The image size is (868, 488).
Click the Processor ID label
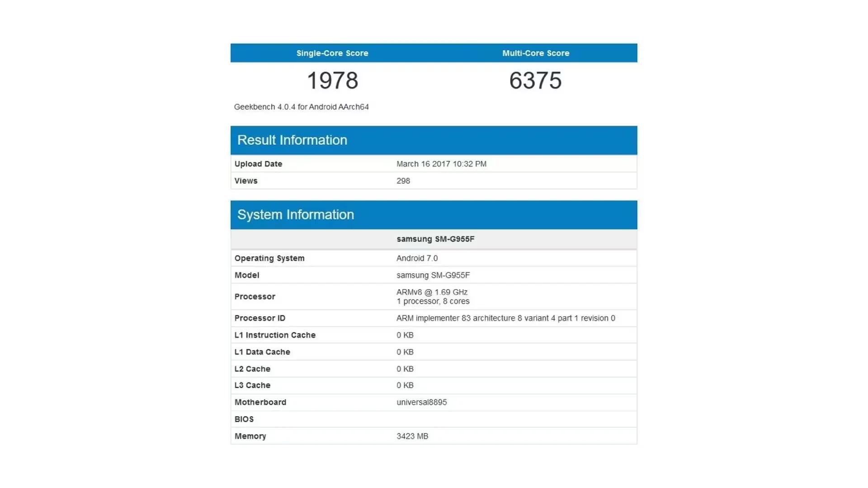click(259, 318)
